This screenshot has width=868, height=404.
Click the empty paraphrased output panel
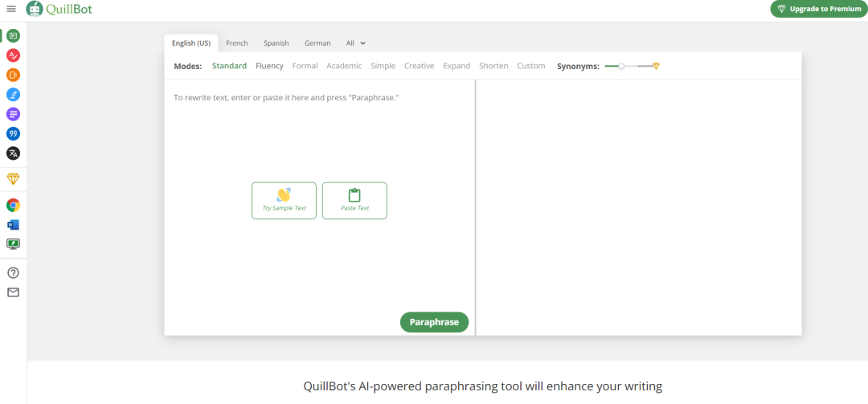(x=639, y=207)
